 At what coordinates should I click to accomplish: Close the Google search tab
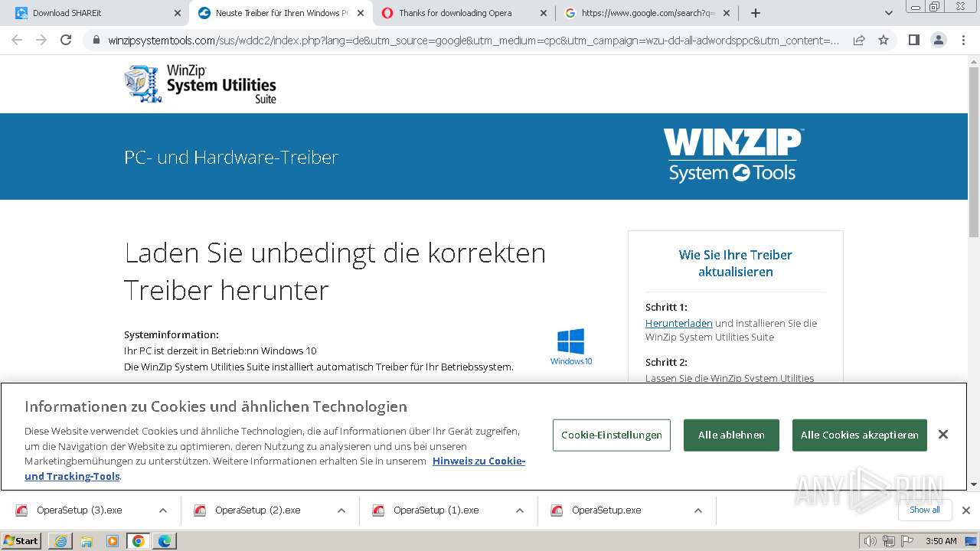726,13
